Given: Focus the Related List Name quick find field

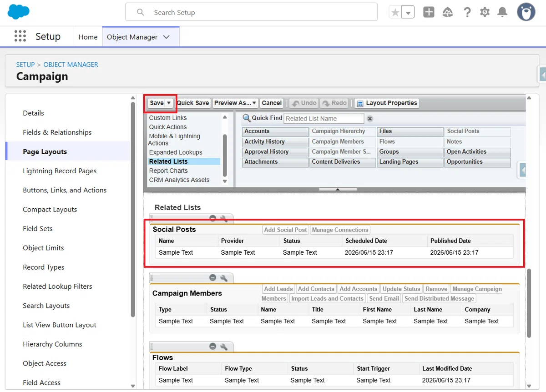Looking at the screenshot, I should point(324,119).
